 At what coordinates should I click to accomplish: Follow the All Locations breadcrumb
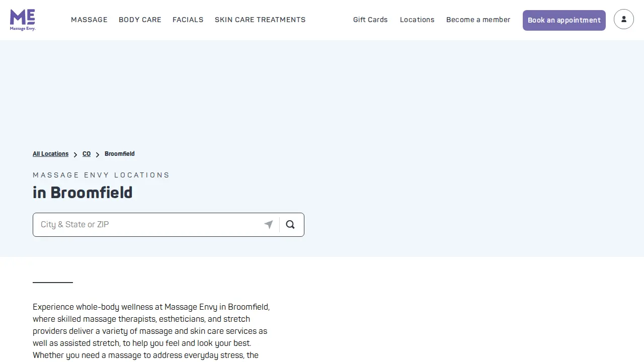click(x=50, y=154)
